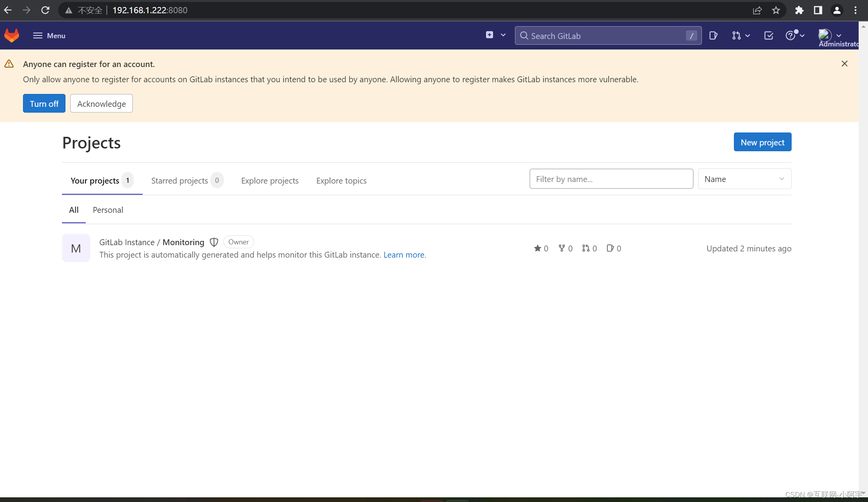Create a New project

coord(762,142)
